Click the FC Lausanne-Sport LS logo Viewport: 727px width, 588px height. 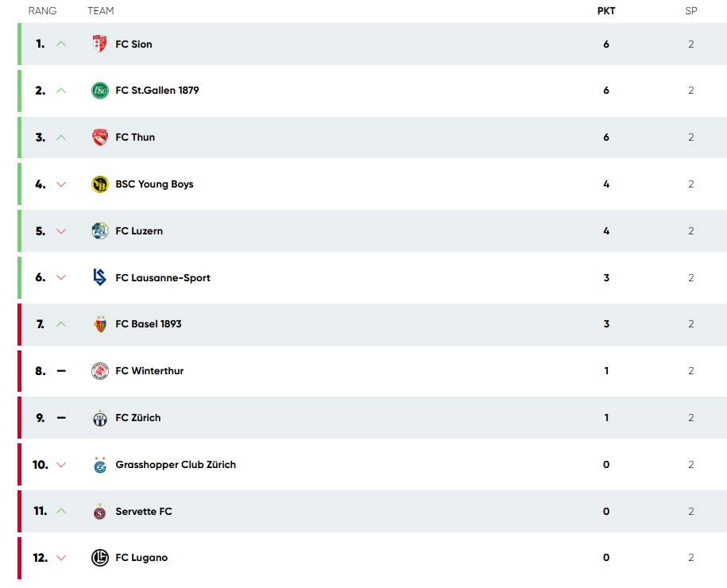(x=99, y=277)
